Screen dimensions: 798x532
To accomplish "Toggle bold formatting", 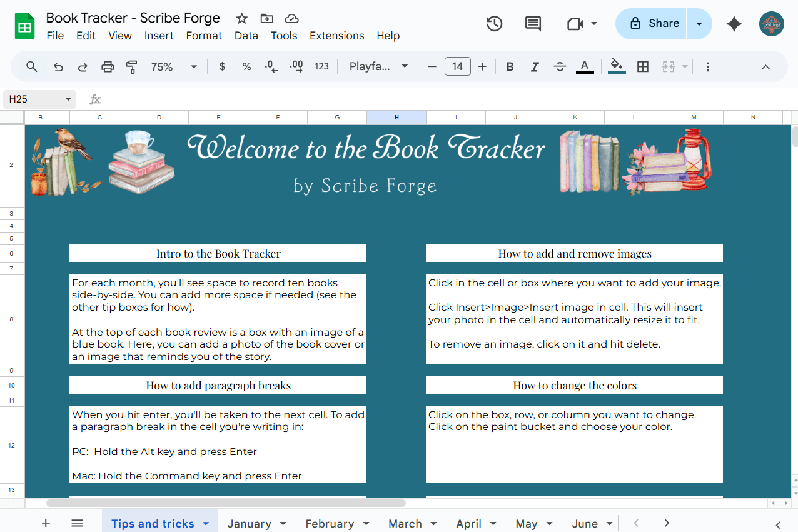I will tap(510, 66).
